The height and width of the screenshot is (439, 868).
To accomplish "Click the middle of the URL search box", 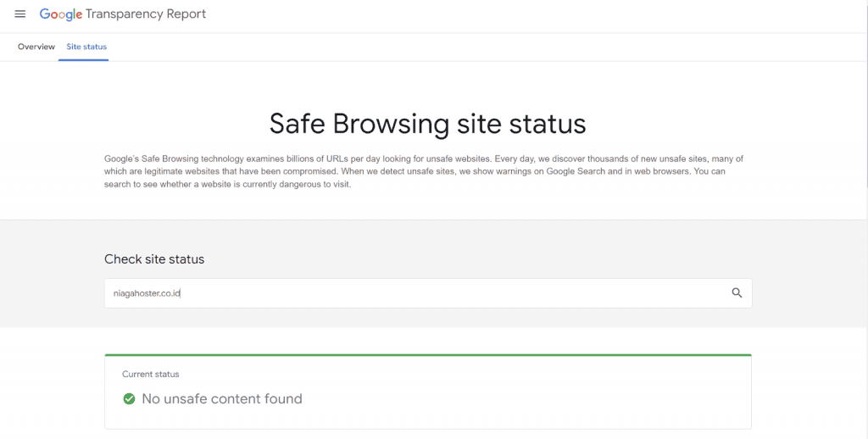I will coord(427,293).
